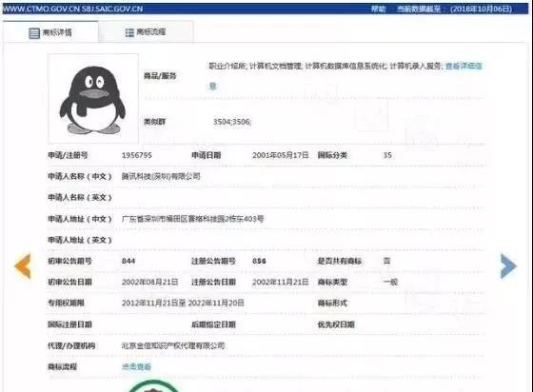Click the 国际分类 label
The height and width of the screenshot is (392, 533).
(332, 155)
